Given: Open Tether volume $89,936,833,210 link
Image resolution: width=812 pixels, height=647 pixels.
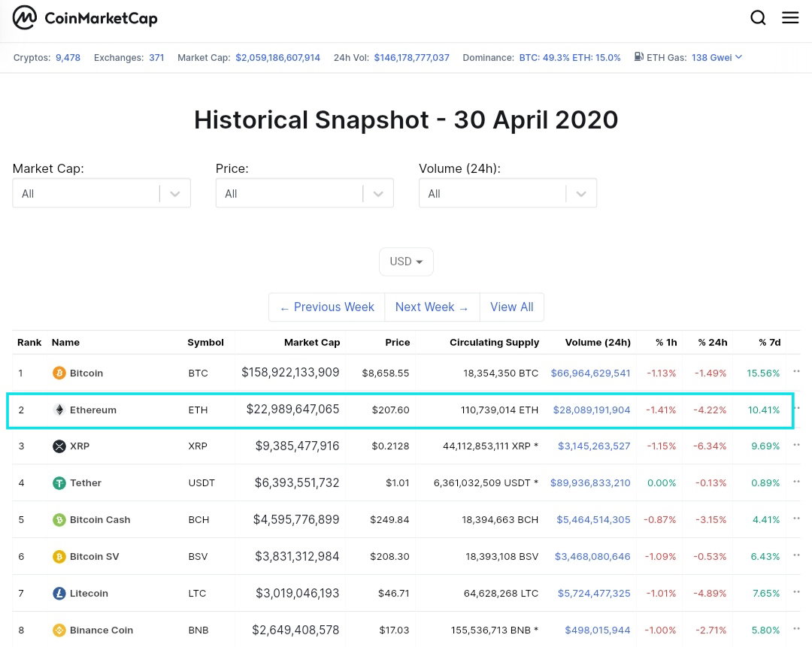Looking at the screenshot, I should pyautogui.click(x=590, y=483).
